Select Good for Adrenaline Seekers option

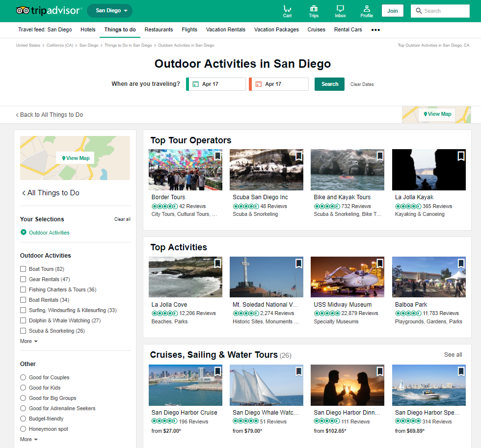coord(23,408)
